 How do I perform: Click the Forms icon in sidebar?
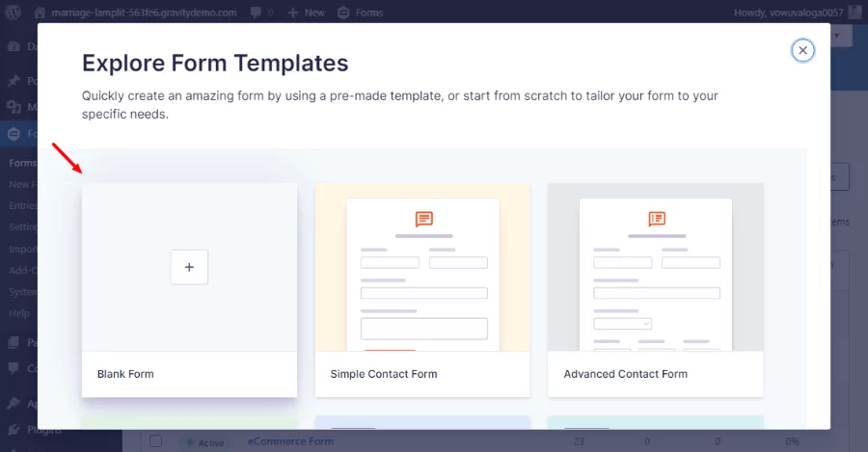click(14, 133)
